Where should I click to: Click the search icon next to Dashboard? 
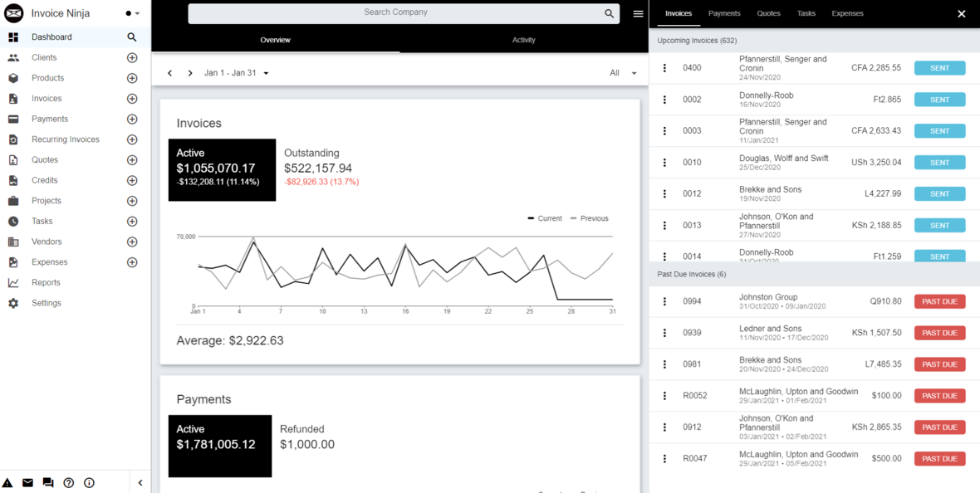(131, 37)
